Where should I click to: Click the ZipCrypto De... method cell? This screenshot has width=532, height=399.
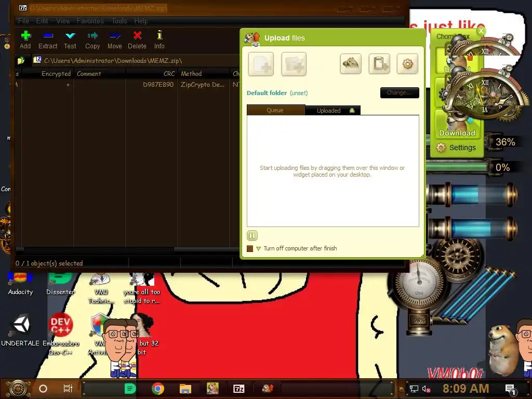point(203,85)
